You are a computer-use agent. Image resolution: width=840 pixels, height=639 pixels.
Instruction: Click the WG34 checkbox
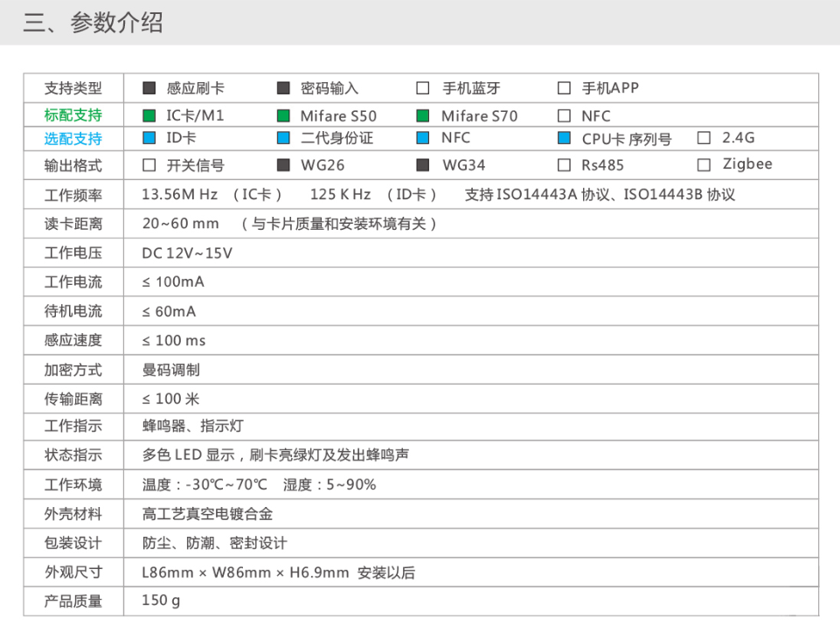pyautogui.click(x=423, y=165)
